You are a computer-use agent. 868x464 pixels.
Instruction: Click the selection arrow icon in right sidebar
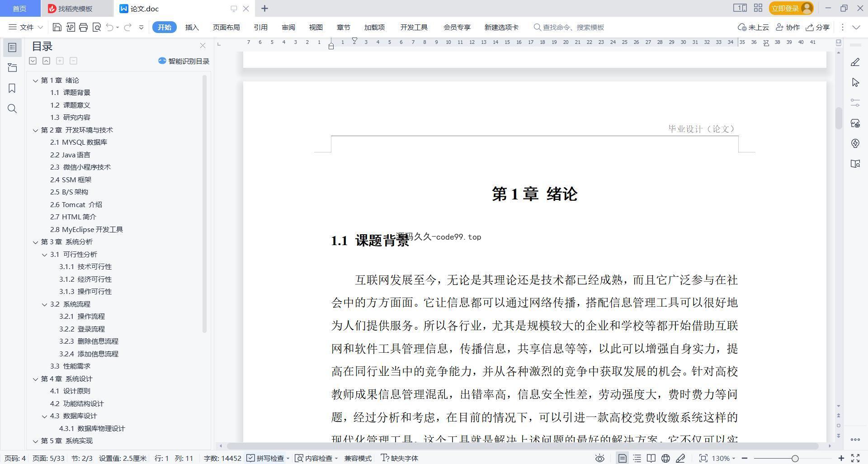[x=855, y=82]
